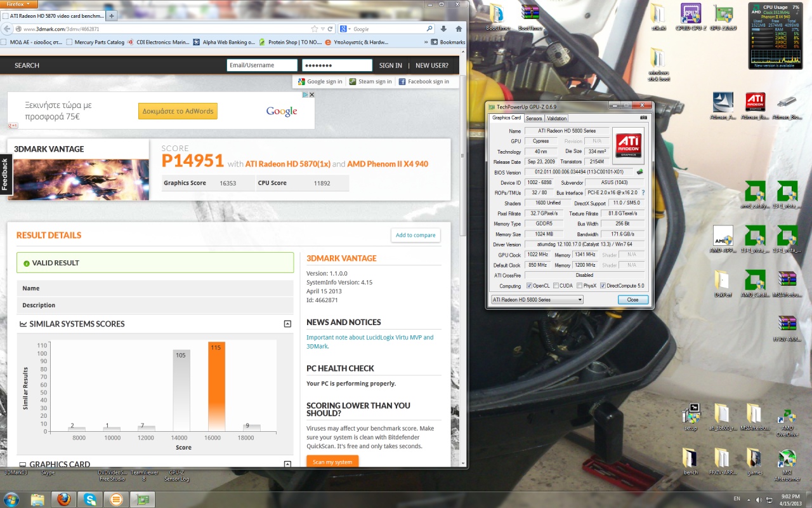Toggle CUDA checkbox in GPU-Z
812x508 pixels.
click(x=556, y=286)
